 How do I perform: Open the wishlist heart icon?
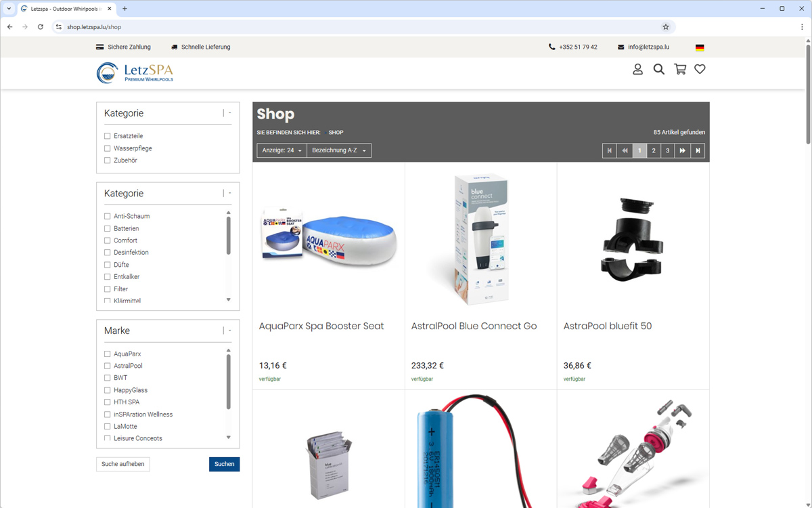pyautogui.click(x=700, y=69)
